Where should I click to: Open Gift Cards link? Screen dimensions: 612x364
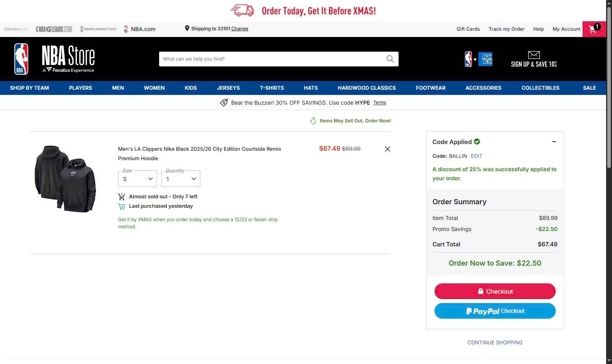coord(468,29)
